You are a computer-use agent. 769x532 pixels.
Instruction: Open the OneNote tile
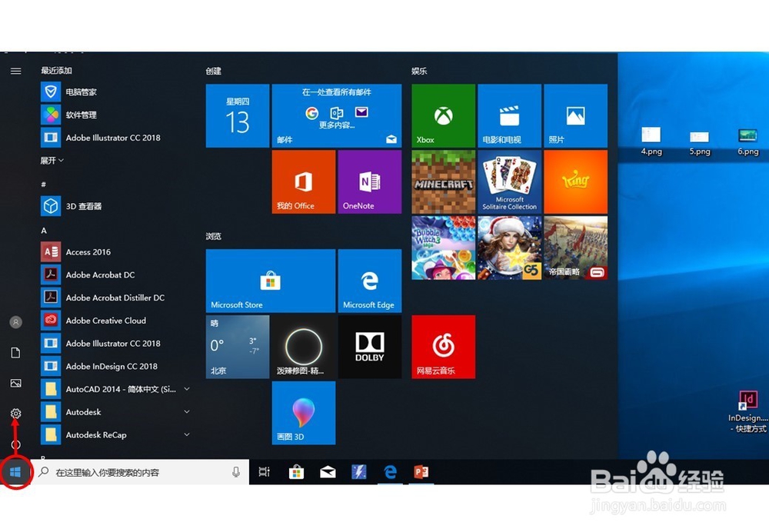[370, 182]
